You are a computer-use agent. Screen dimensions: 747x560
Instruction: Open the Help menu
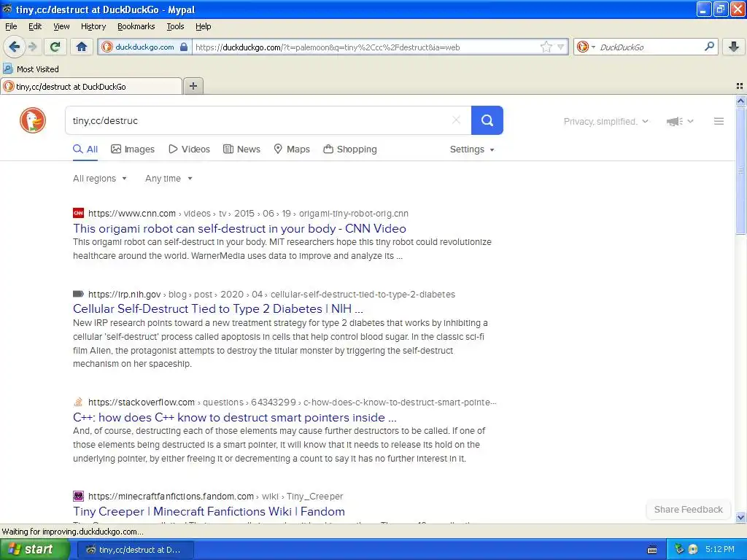click(203, 26)
